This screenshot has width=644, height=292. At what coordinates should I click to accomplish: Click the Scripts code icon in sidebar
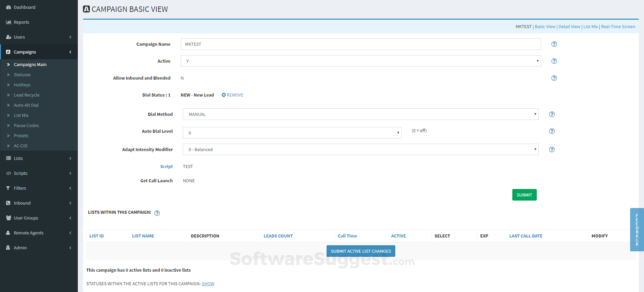[x=8, y=173]
